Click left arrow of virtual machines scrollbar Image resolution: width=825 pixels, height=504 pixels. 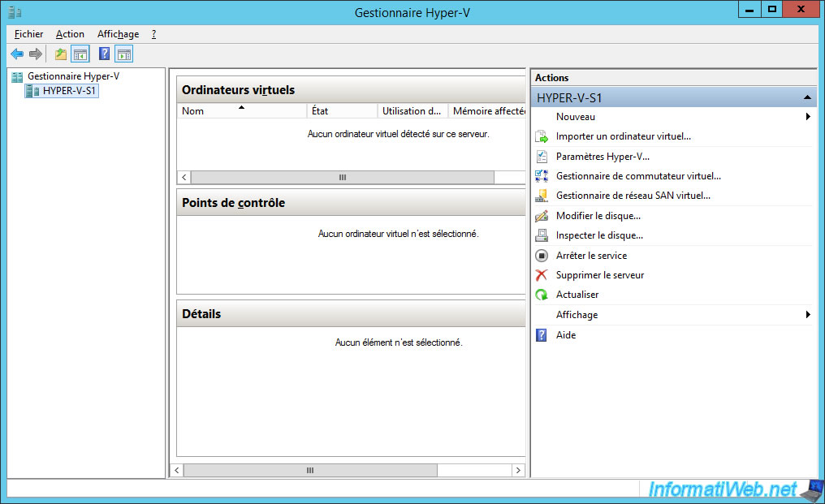(184, 177)
